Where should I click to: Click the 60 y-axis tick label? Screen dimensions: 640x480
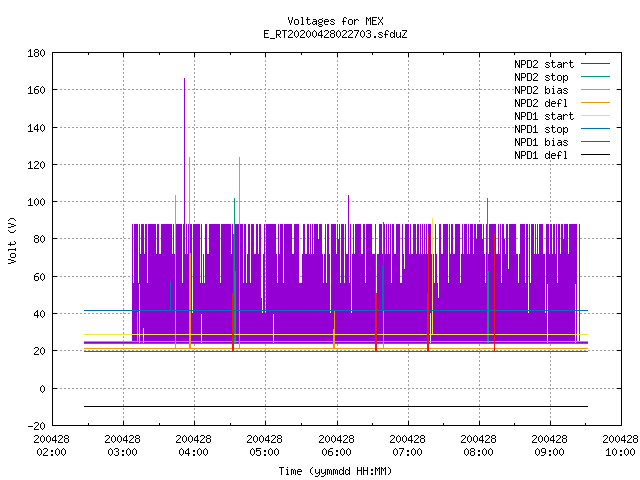39,277
